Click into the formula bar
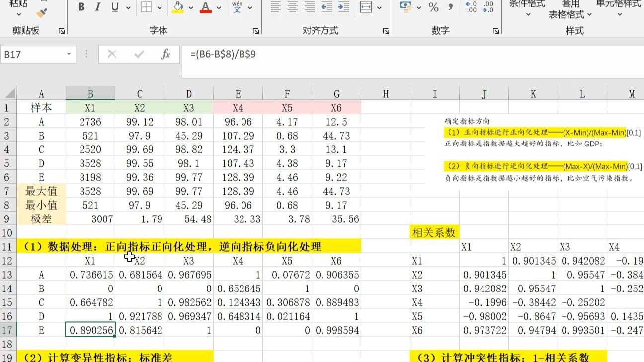The height and width of the screenshot is (362, 644). click(x=412, y=61)
